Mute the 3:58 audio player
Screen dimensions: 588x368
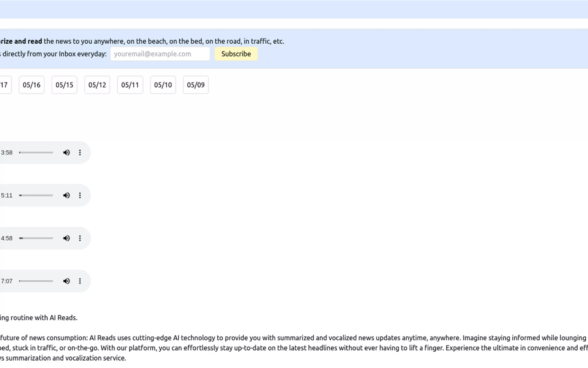point(66,153)
